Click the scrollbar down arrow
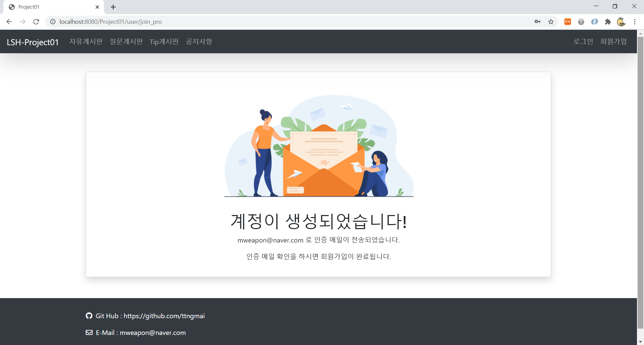 [641, 342]
